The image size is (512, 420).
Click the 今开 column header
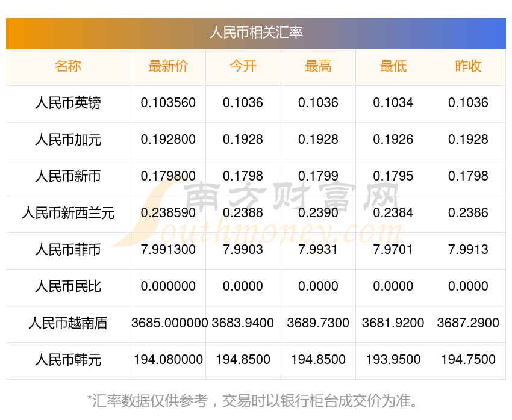point(243,66)
